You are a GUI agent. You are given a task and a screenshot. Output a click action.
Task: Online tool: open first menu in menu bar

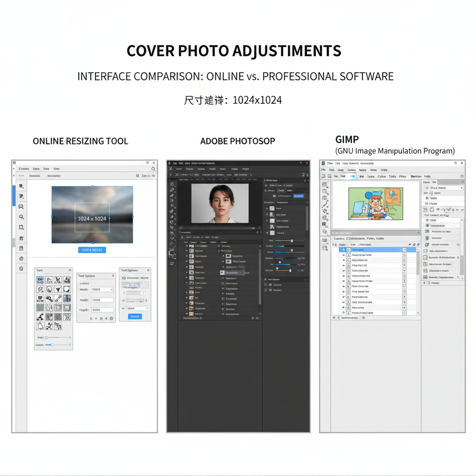pyautogui.click(x=24, y=169)
